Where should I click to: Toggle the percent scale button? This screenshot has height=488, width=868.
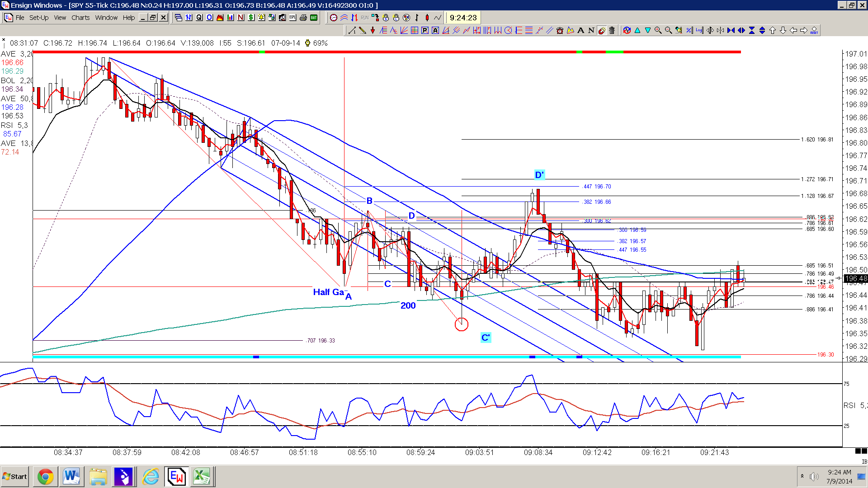(x=689, y=30)
